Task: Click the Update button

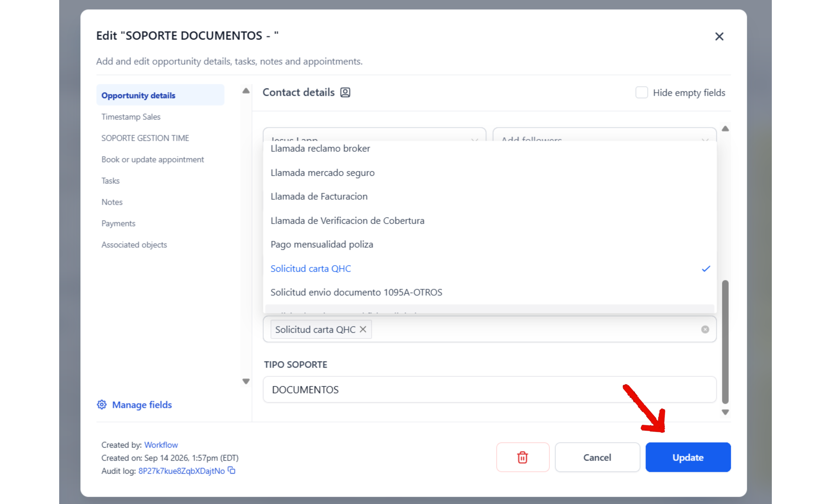Action: coord(688,457)
